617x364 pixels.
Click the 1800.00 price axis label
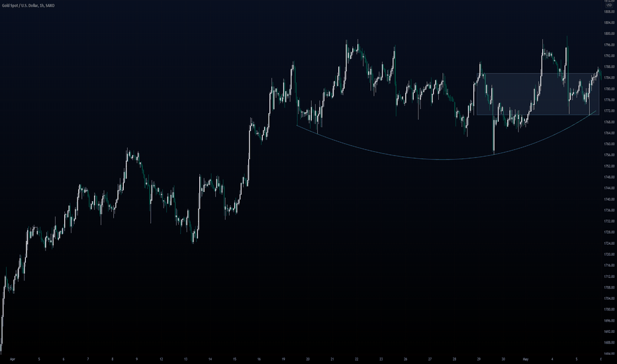609,34
